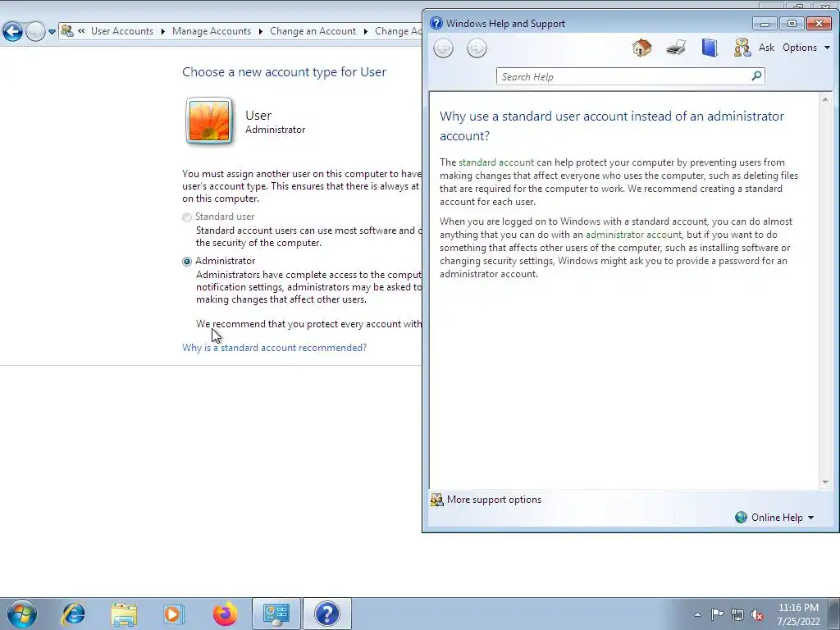Screen dimensions: 840x630
Task: Click the User Accounts address bar icon
Action: [x=67, y=30]
